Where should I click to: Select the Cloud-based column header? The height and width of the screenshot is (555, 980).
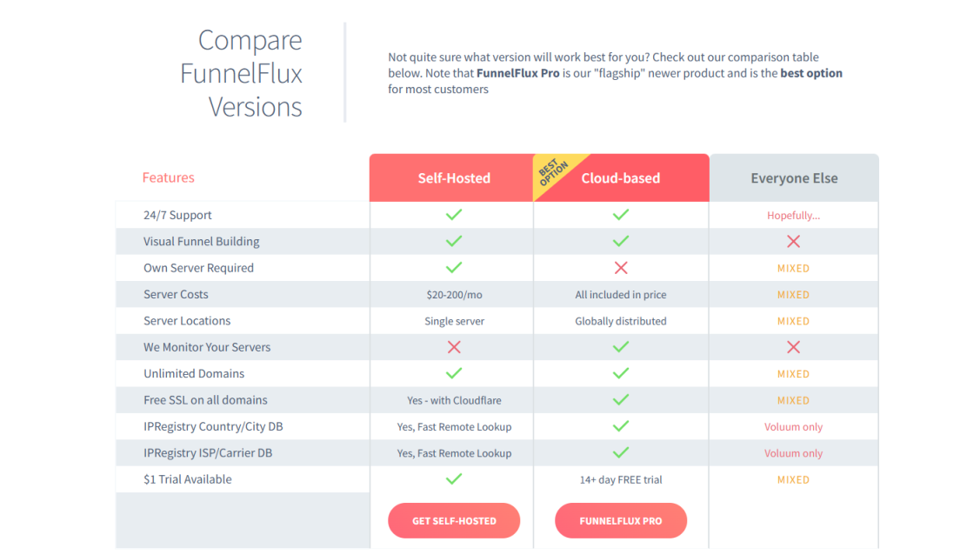coord(621,178)
